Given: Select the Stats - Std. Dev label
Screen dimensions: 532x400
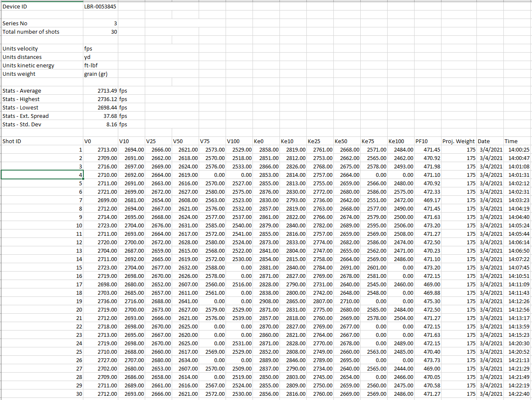Looking at the screenshot, I should click(x=22, y=124).
